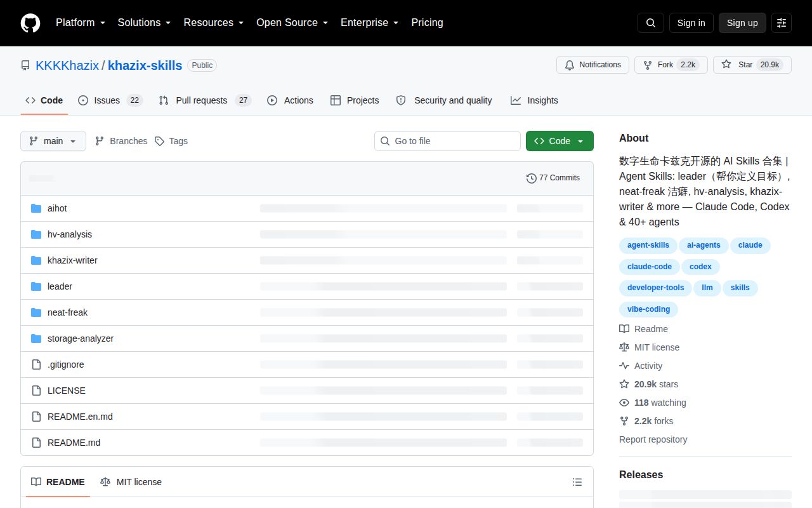Image resolution: width=812 pixels, height=508 pixels.
Task: View the 77 Commits link
Action: 553,178
